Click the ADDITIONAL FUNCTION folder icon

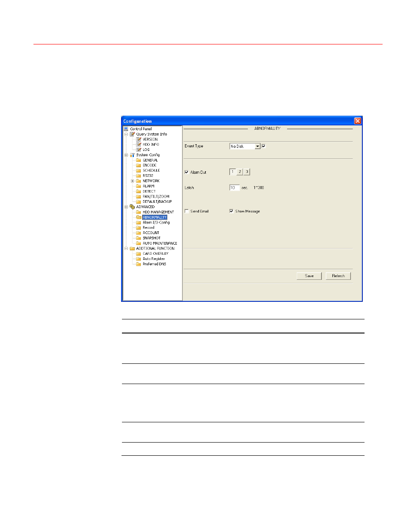coord(132,248)
